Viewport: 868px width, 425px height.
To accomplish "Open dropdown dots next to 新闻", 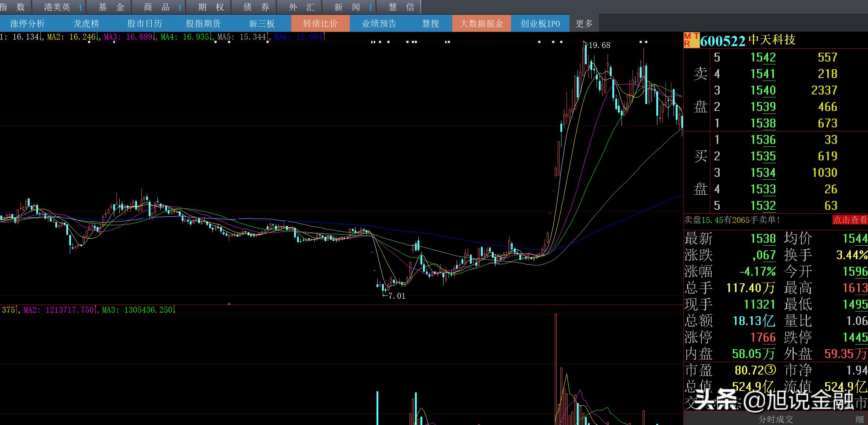I will (x=371, y=7).
